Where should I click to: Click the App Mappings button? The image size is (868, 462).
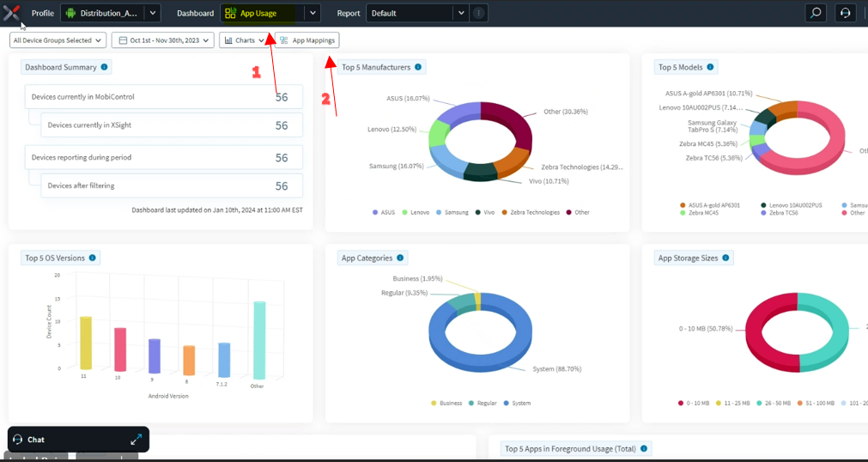pyautogui.click(x=307, y=40)
